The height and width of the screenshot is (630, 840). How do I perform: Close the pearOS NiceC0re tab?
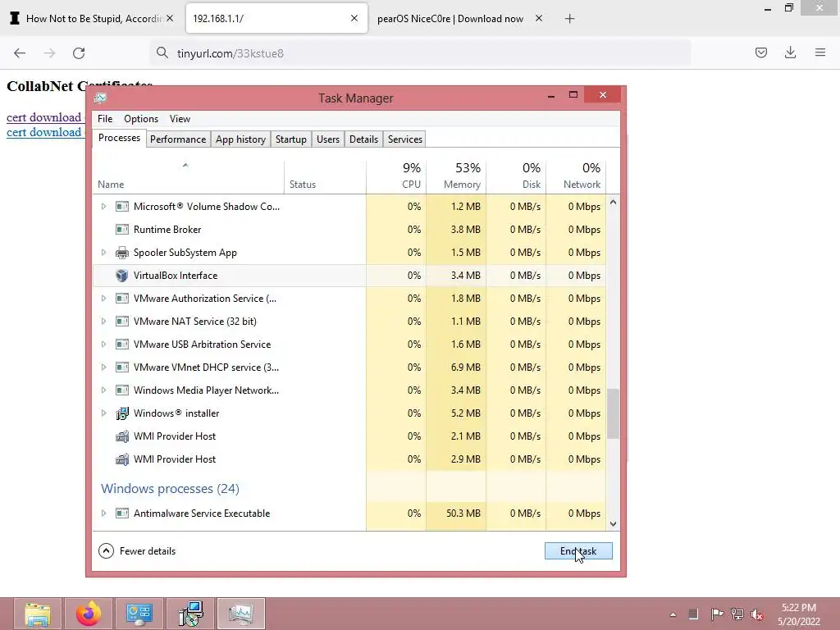[x=539, y=18]
